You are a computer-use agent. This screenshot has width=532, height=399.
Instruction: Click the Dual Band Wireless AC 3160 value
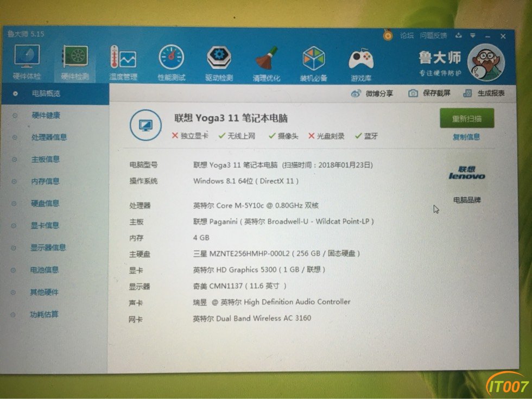252,318
